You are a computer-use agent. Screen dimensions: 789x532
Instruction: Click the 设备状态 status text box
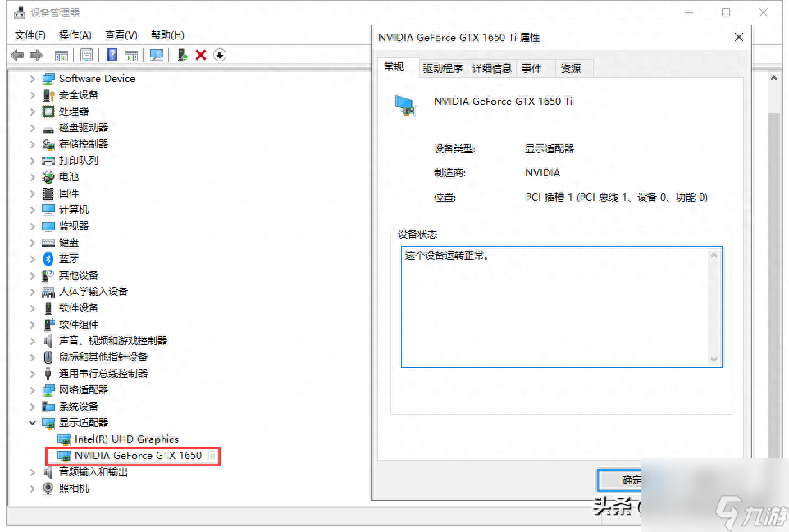point(562,307)
